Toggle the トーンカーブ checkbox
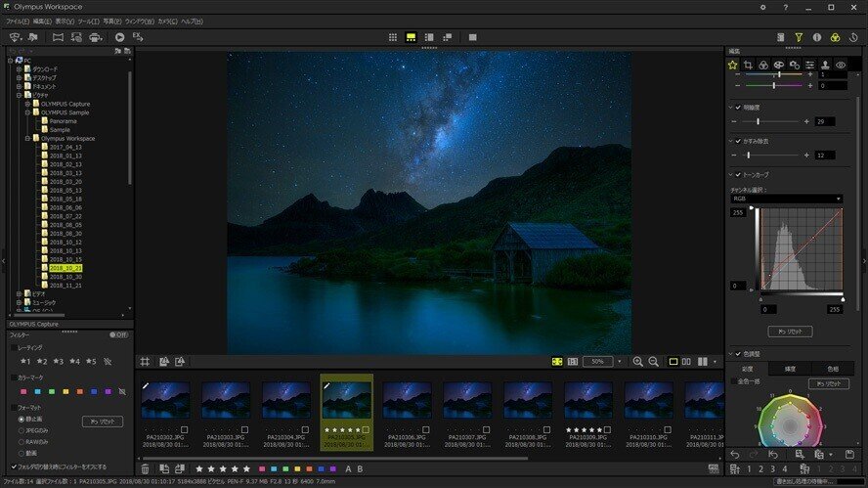The height and width of the screenshot is (488, 868). [x=738, y=175]
